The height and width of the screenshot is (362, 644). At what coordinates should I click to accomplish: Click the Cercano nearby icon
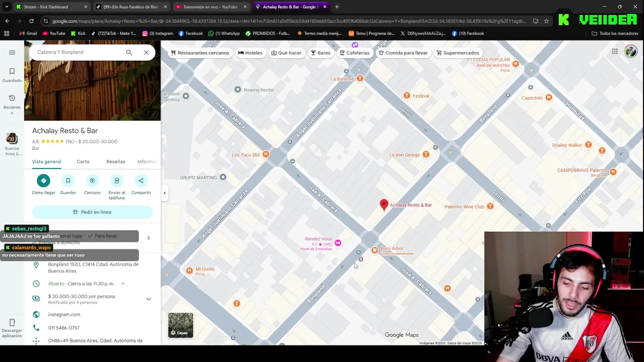[x=92, y=180]
